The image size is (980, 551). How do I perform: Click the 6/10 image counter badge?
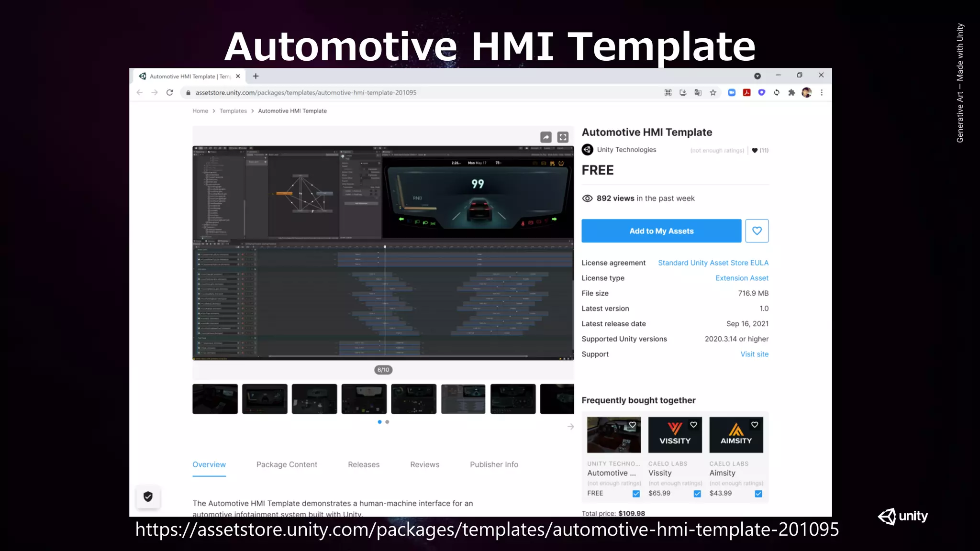point(383,370)
